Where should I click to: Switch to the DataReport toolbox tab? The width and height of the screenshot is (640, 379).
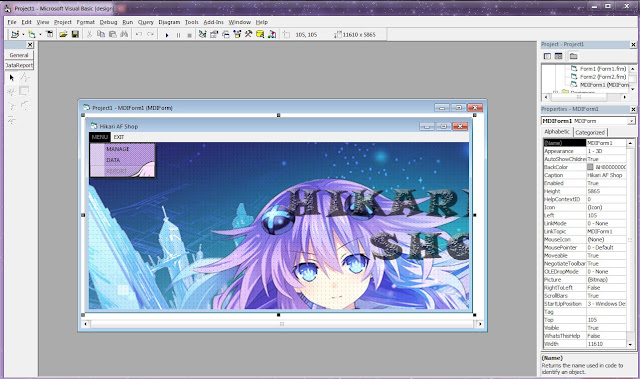click(19, 65)
